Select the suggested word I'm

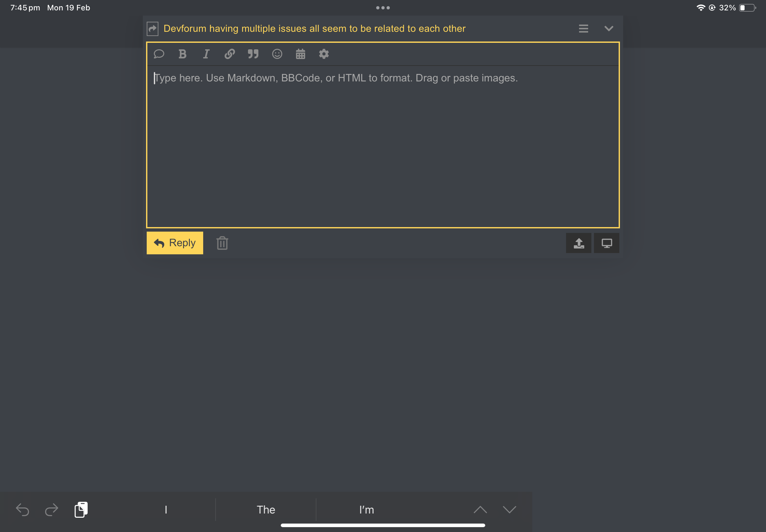pos(366,509)
